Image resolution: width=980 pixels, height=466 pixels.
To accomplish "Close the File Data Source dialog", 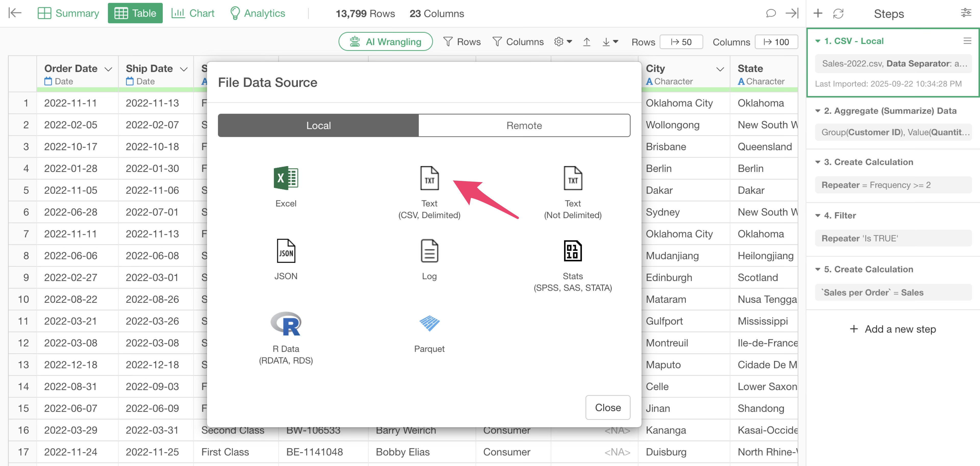I will [x=608, y=407].
